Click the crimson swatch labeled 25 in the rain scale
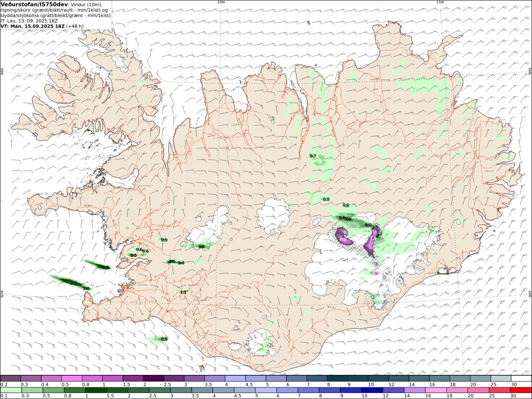 (500, 390)
